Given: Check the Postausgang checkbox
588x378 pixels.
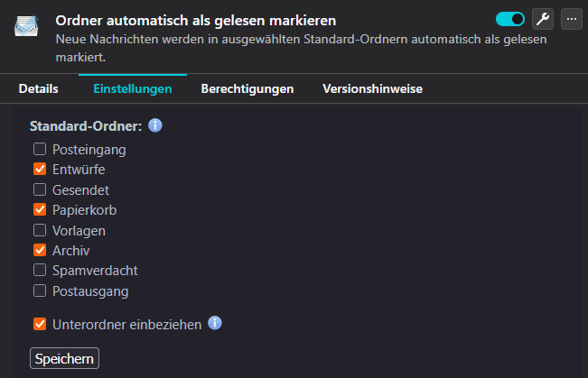Looking at the screenshot, I should tap(40, 290).
